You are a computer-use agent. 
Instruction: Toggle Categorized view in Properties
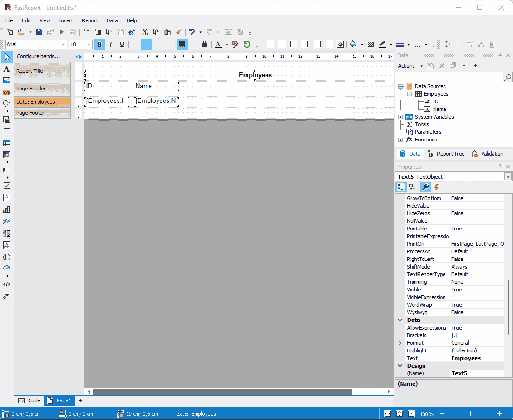click(401, 187)
